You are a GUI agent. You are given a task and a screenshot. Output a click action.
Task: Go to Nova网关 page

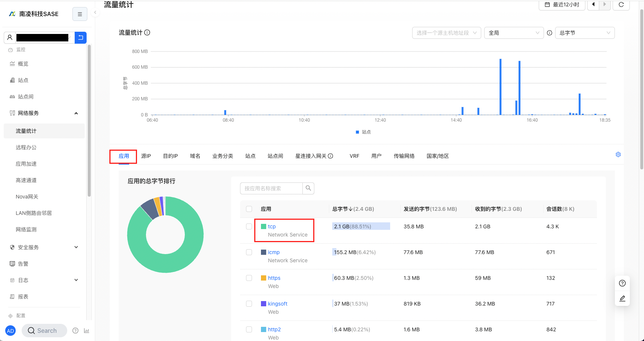27,197
